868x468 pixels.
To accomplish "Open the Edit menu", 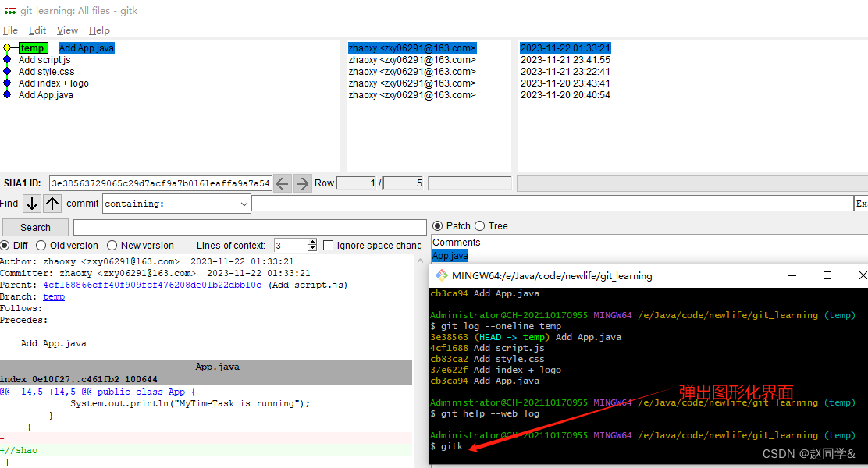I will [37, 30].
